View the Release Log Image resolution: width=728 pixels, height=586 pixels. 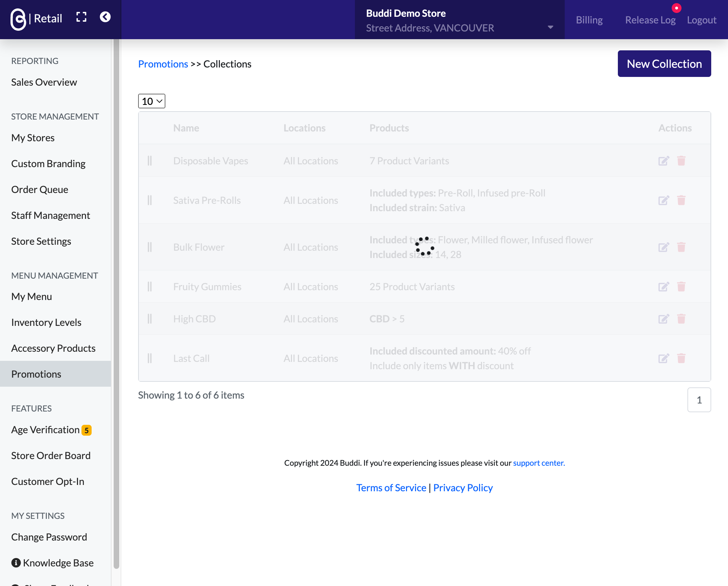650,20
